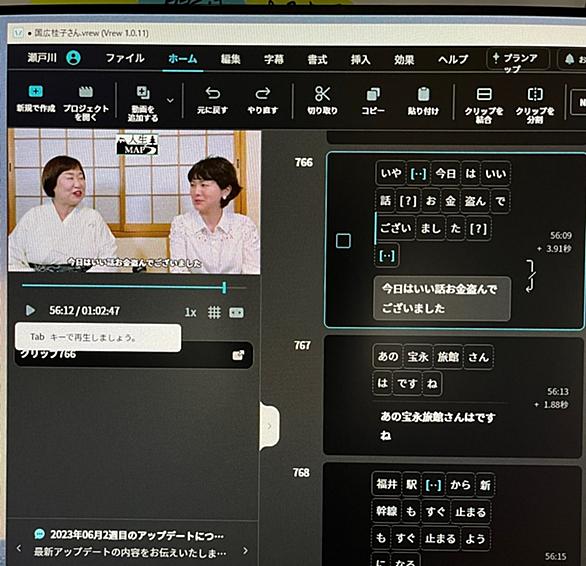Click the コピー (copy) icon
Image resolution: width=586 pixels, height=566 pixels.
(373, 95)
